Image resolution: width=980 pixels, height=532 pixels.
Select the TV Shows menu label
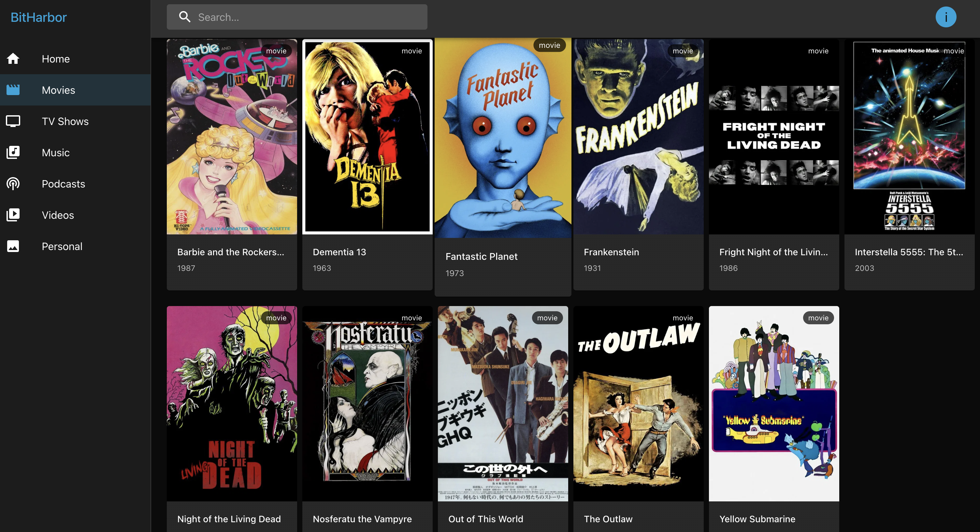[x=65, y=121]
